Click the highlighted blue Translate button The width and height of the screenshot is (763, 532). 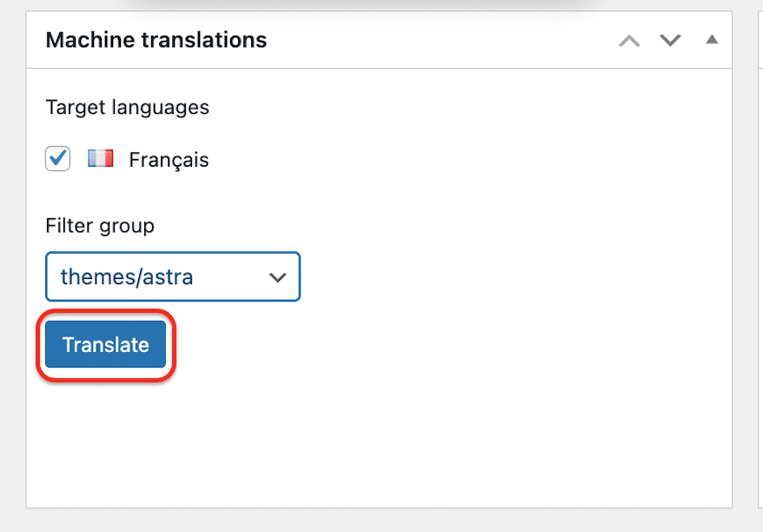105,344
